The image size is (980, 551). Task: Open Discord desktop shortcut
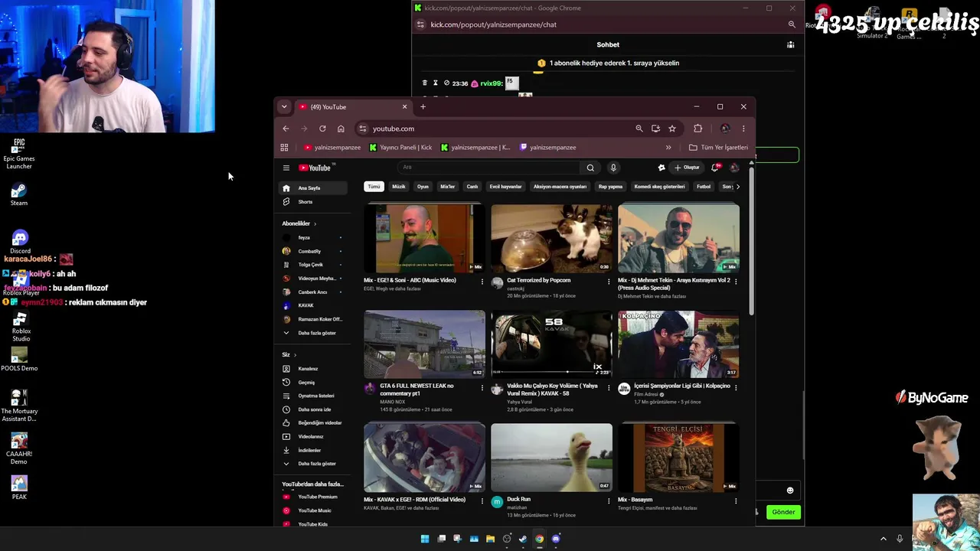point(20,242)
